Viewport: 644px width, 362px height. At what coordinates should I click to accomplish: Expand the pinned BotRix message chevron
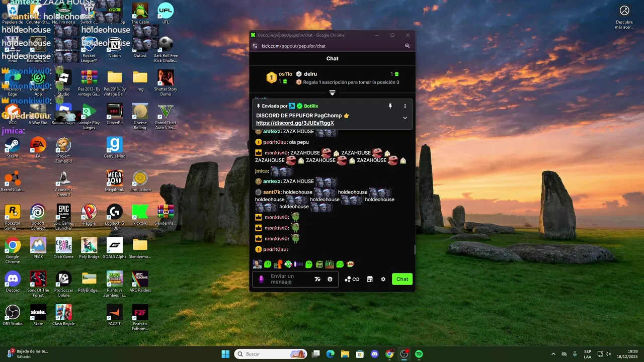pyautogui.click(x=405, y=118)
